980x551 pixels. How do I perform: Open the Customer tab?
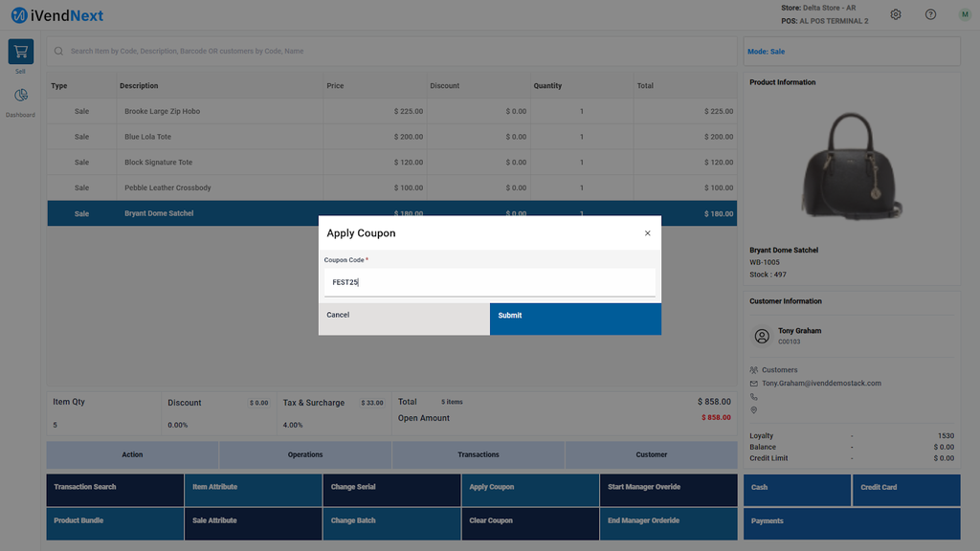pyautogui.click(x=652, y=454)
